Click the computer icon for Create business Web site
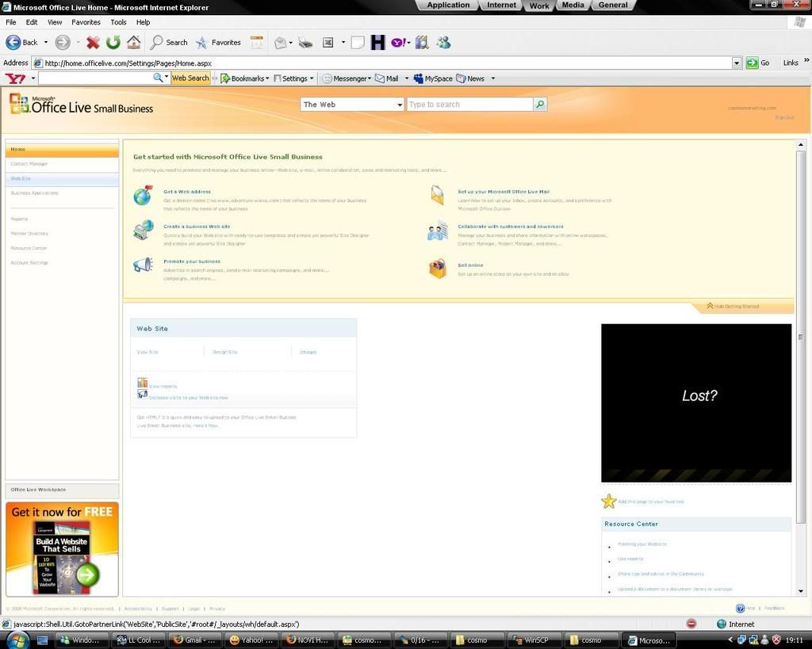 click(x=143, y=231)
